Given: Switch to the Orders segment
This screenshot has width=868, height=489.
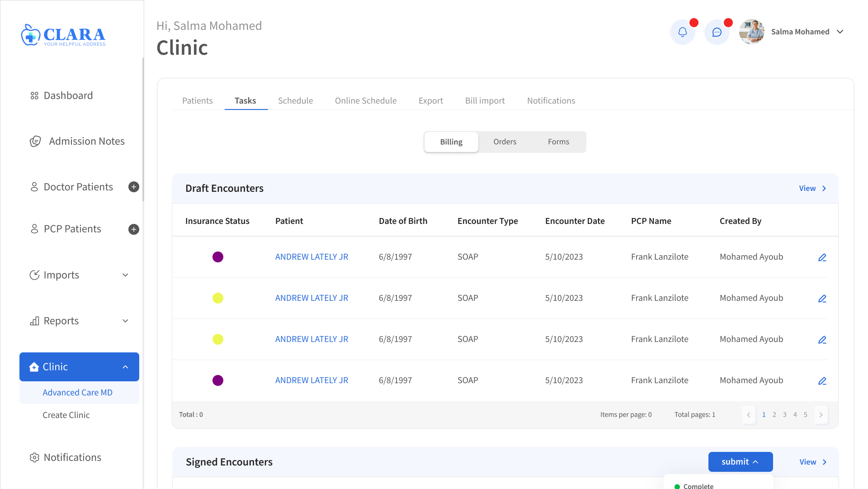Looking at the screenshot, I should (505, 142).
